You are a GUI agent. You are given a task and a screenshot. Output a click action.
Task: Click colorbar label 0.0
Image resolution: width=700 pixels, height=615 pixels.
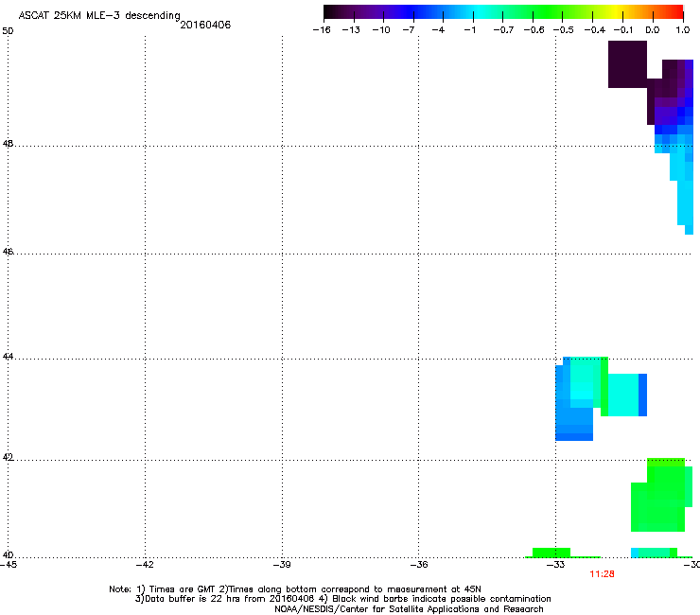pos(653,30)
